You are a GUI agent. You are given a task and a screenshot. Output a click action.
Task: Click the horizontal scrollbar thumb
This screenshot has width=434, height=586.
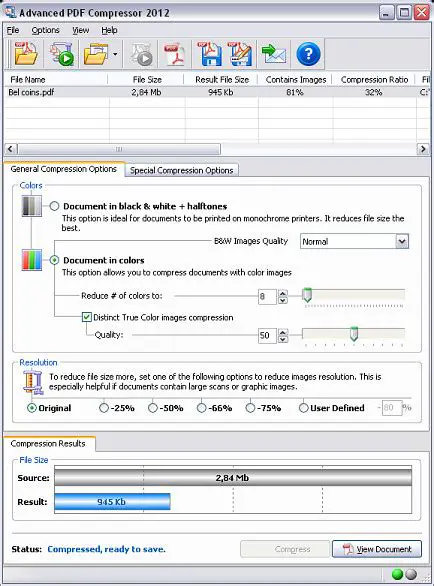click(x=119, y=149)
